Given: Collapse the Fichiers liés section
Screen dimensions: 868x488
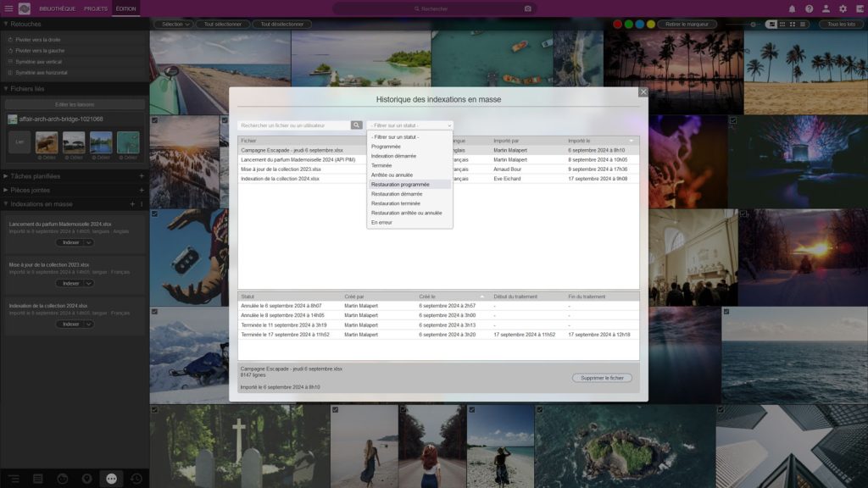Looking at the screenshot, I should 6,88.
